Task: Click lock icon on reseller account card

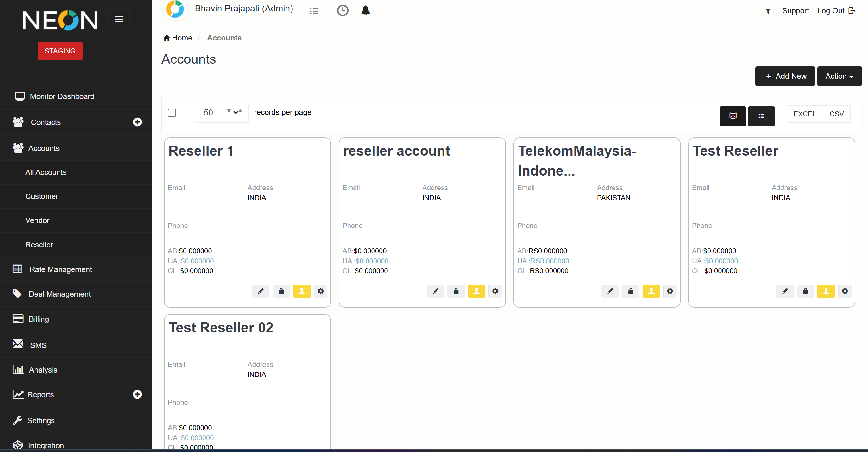Action: pyautogui.click(x=456, y=291)
